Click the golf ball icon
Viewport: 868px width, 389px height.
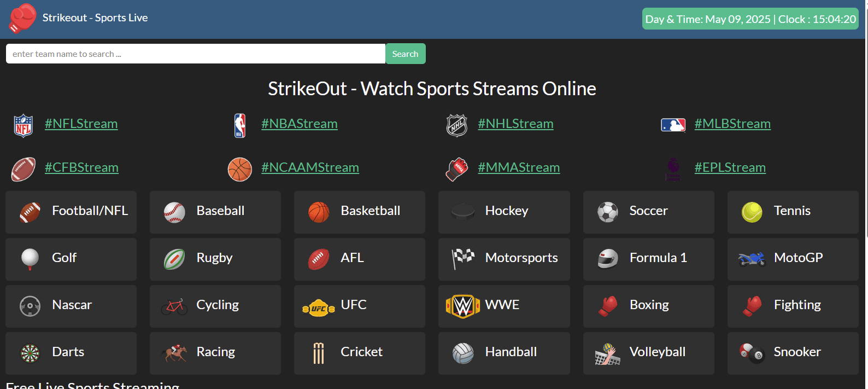(30, 259)
